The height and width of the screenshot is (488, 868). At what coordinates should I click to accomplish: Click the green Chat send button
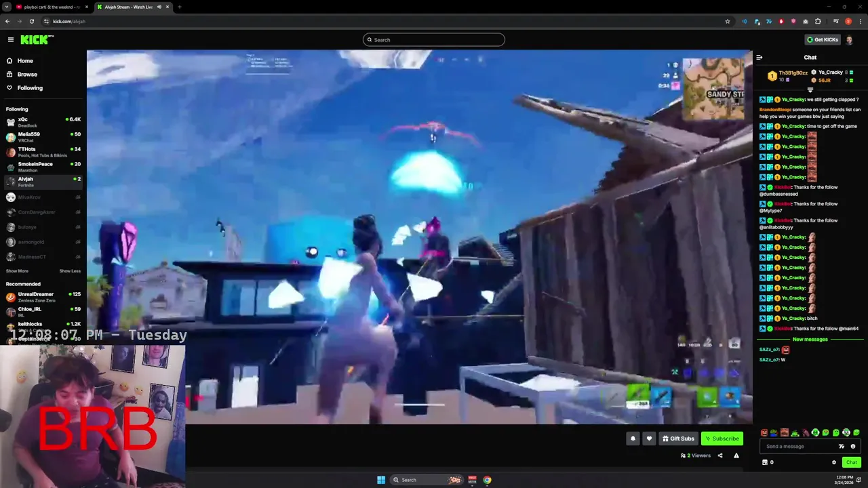pos(851,462)
